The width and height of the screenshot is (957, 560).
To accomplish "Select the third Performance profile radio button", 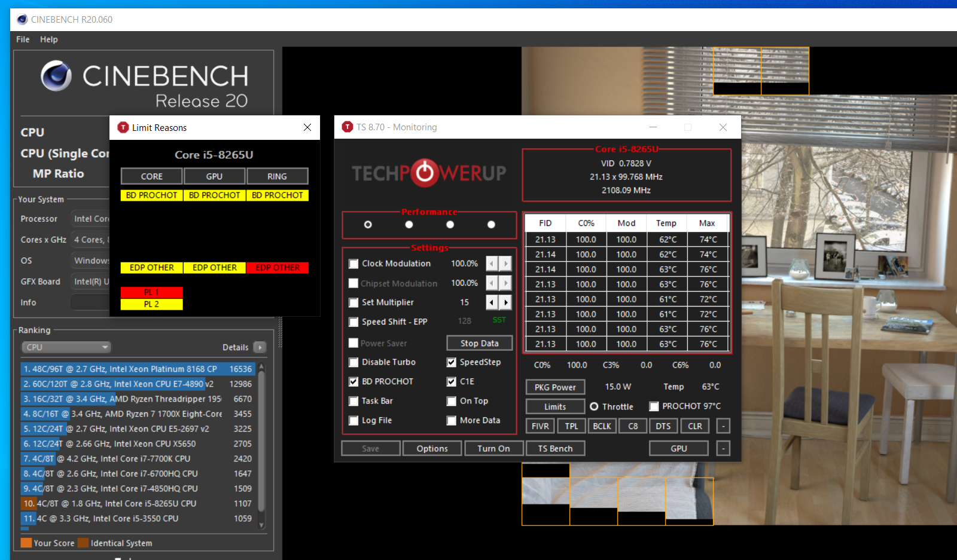I will pos(450,225).
